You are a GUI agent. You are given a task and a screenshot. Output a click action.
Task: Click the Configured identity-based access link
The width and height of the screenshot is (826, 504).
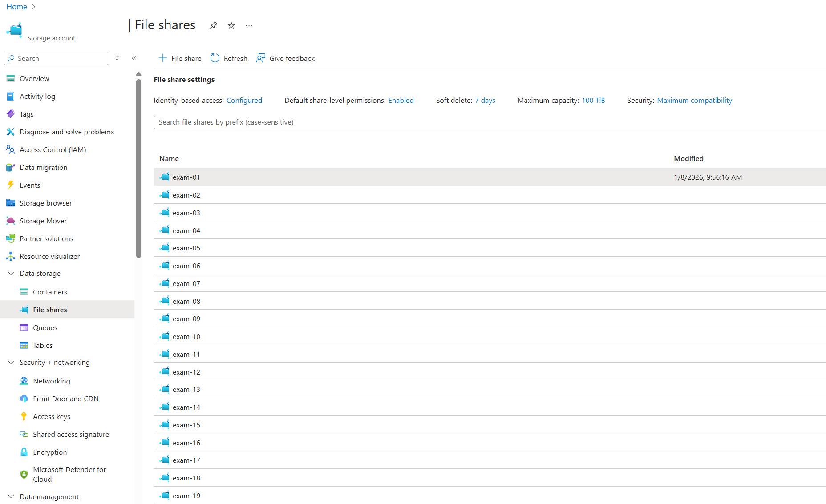(244, 100)
